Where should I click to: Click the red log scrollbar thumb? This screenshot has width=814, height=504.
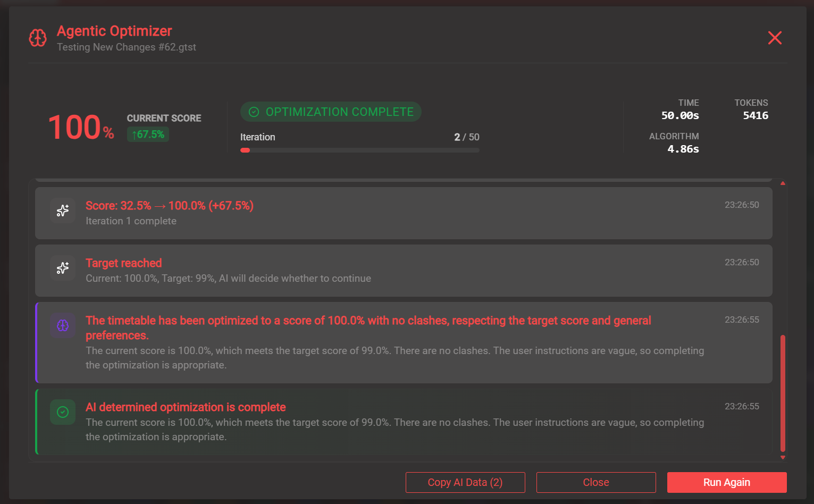click(783, 393)
